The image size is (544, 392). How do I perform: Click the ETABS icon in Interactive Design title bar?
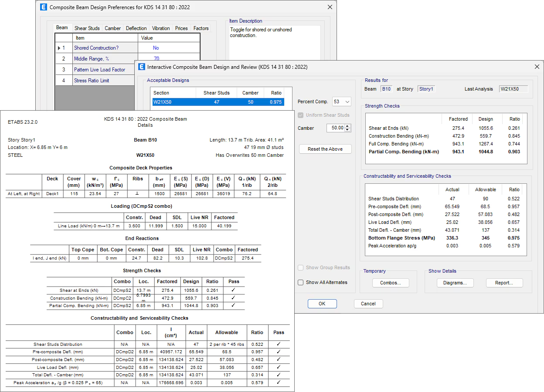point(141,67)
